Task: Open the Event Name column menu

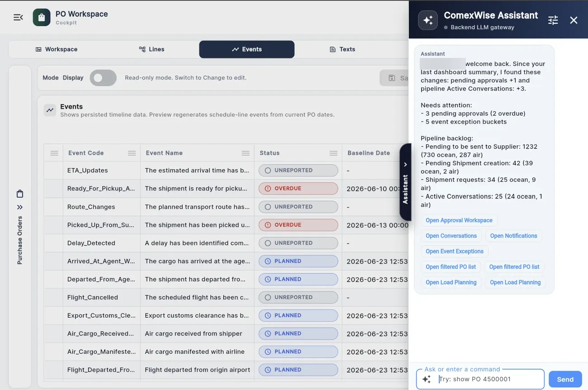Action: (x=246, y=153)
